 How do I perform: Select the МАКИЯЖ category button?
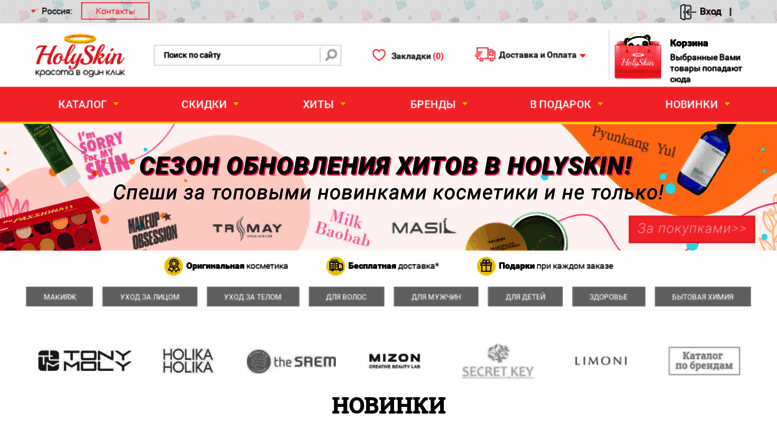point(59,297)
